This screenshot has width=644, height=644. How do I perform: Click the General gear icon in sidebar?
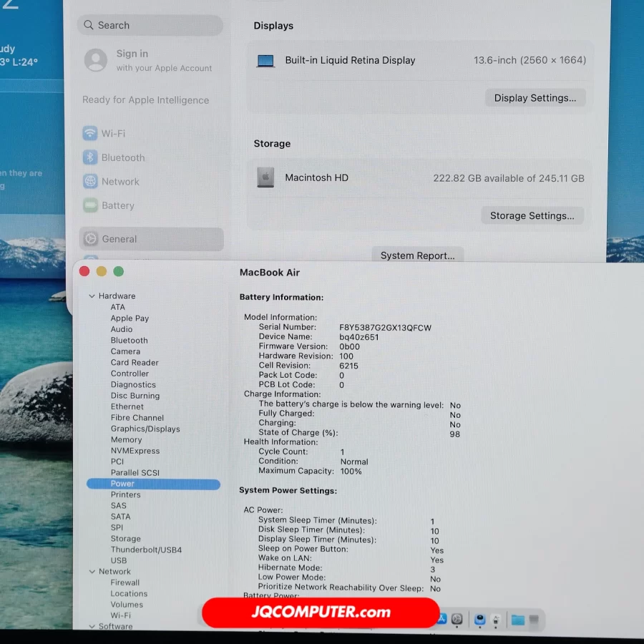91,240
